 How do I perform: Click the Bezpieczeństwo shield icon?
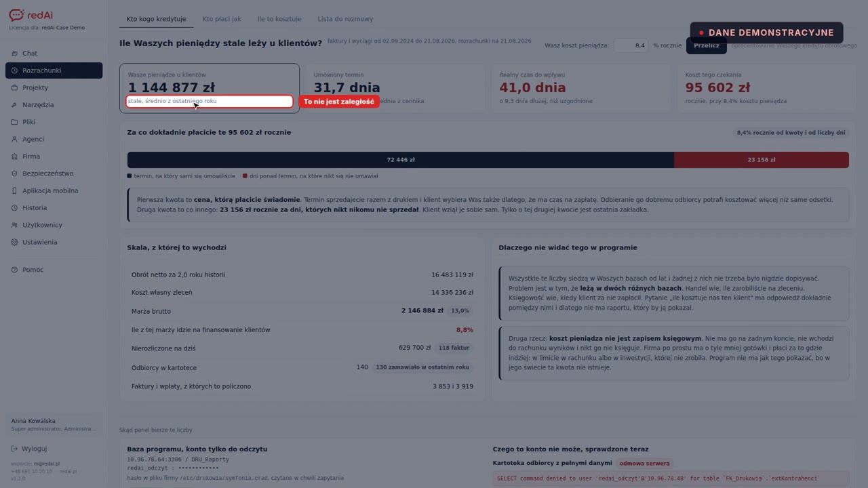coord(15,174)
